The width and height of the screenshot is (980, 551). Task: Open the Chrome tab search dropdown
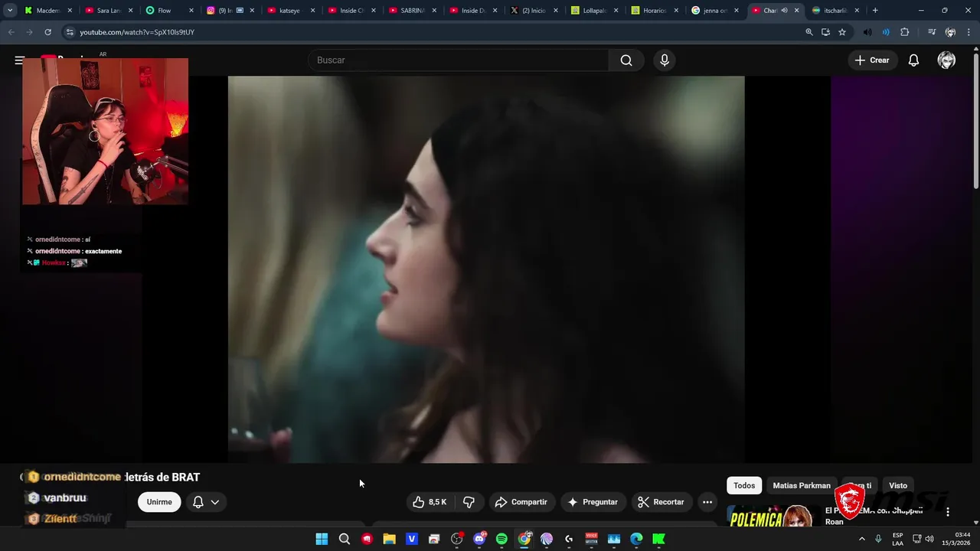point(10,11)
